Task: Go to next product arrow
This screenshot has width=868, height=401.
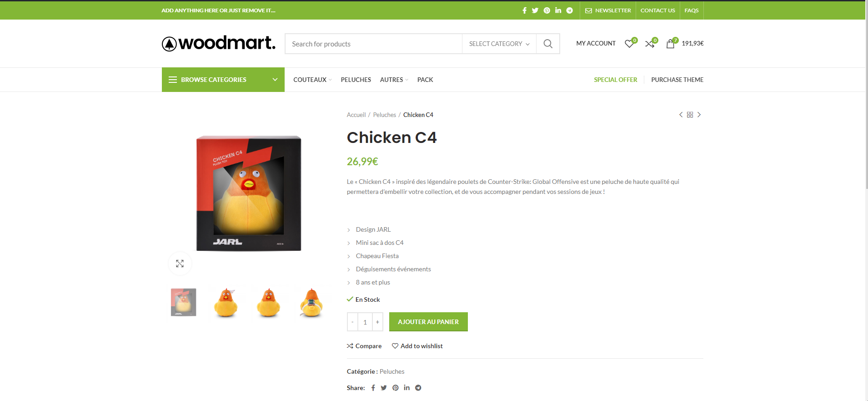Action: (x=699, y=115)
